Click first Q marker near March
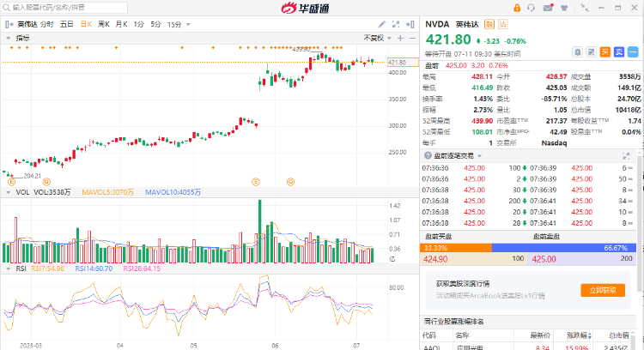Screen dimensions: 644x350 (46, 182)
